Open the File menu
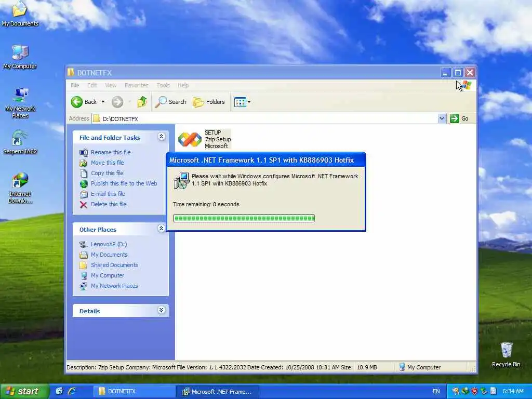The height and width of the screenshot is (399, 532). [75, 85]
